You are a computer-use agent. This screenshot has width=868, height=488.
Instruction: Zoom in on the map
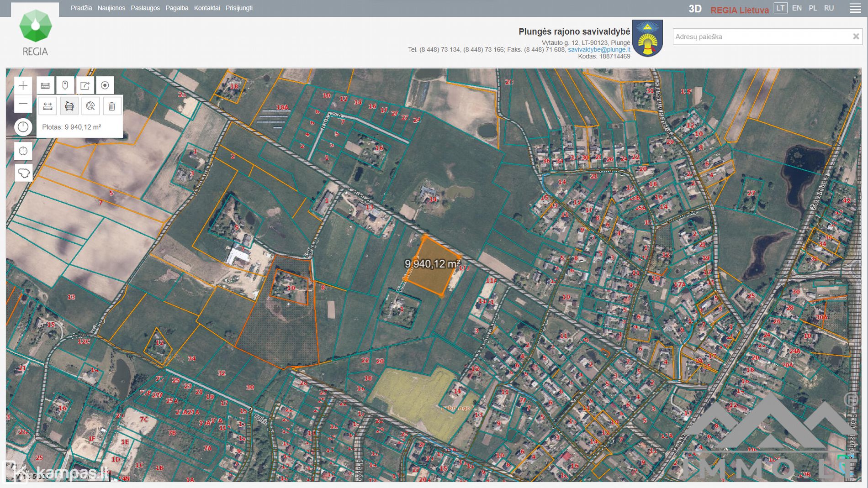click(23, 85)
